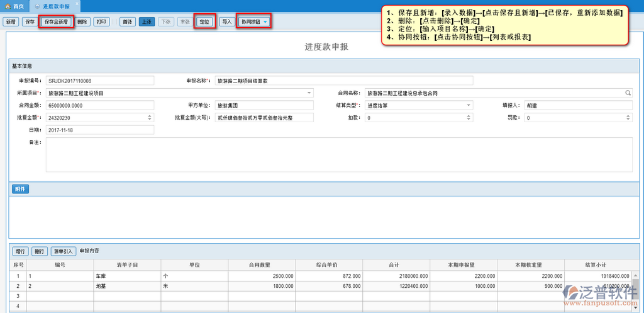The image size is (644, 313).
Task: Click the home icon on 首页 tab
Action: coord(8,5)
